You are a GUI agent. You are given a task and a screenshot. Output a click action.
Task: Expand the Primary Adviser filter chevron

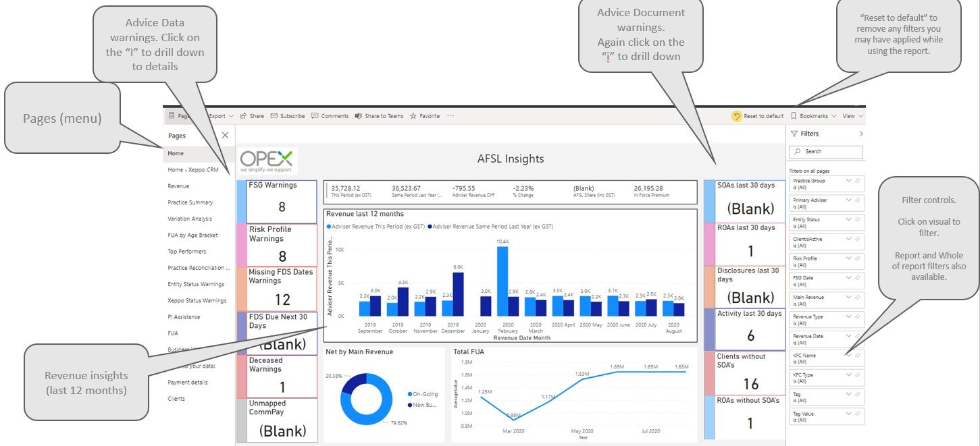coord(848,200)
